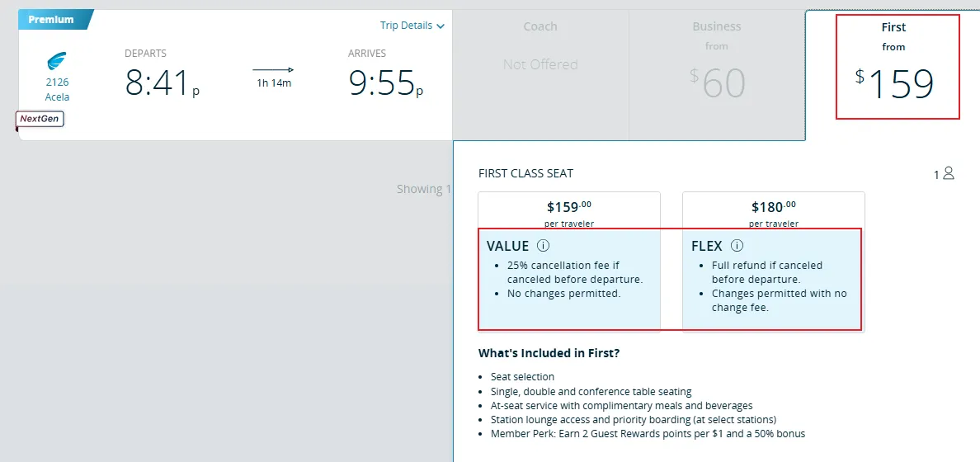This screenshot has width=980, height=462.
Task: Open info icon next to FLEX
Action: (737, 246)
